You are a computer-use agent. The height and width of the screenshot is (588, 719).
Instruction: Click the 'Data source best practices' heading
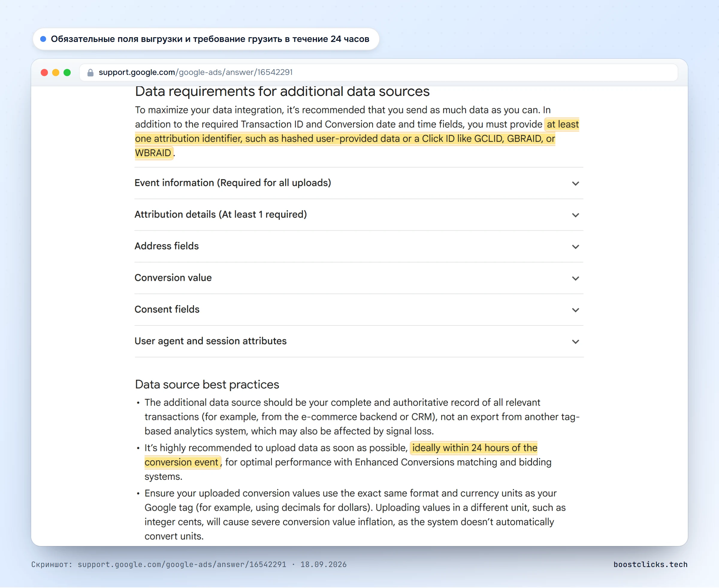coord(207,385)
